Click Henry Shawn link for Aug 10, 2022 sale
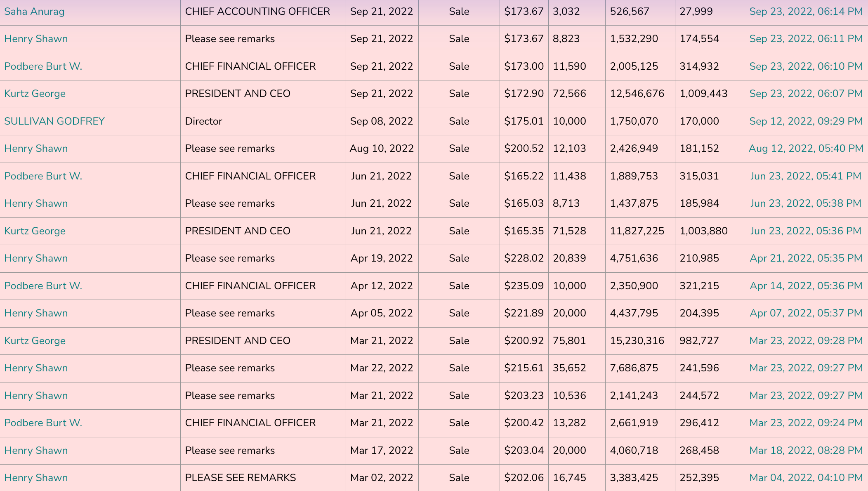 pyautogui.click(x=36, y=149)
